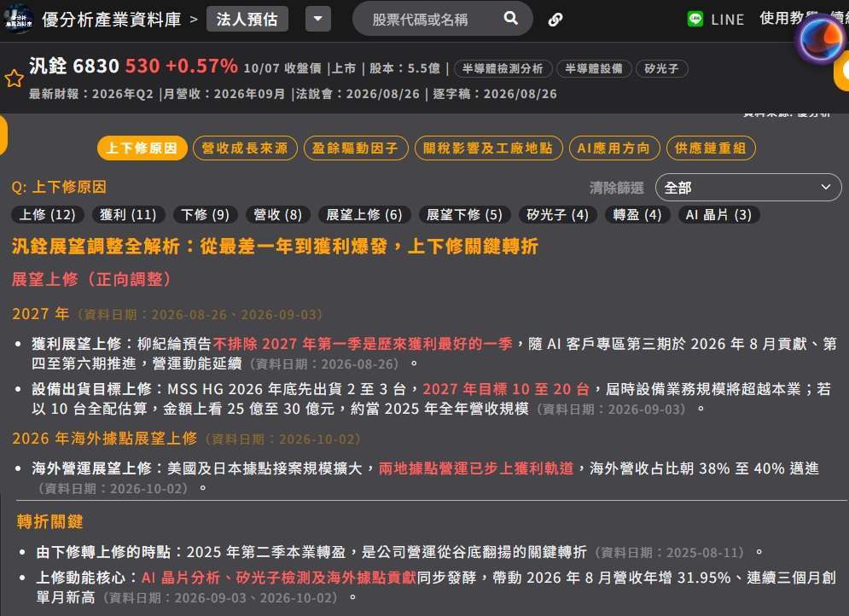
Task: Click the price text 530 +0.57%
Action: click(x=182, y=66)
